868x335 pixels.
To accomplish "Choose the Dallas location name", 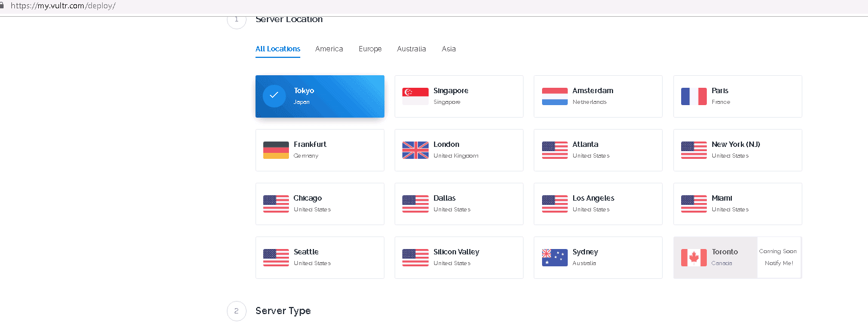I will [x=444, y=198].
